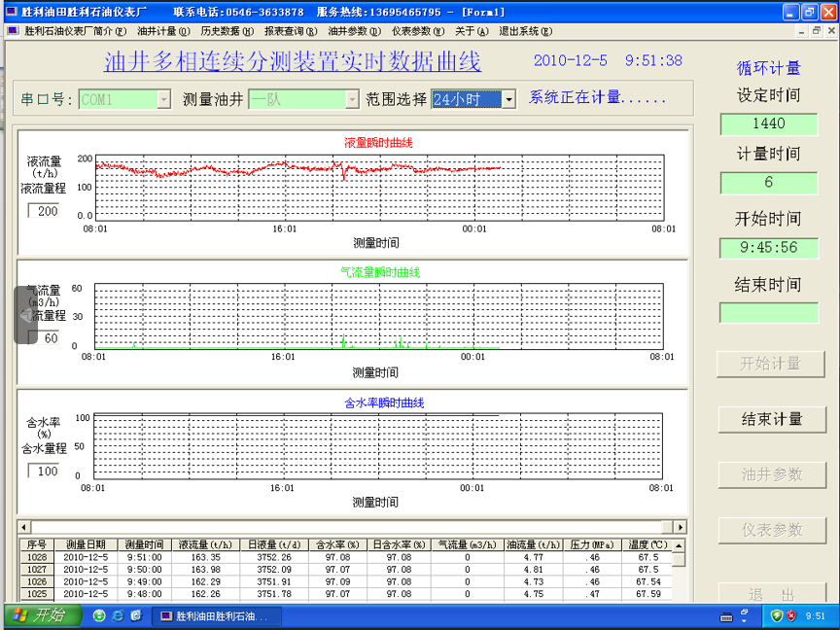This screenshot has width=840, height=630.
Task: Click the horizontal scrollbar right arrow
Action: [680, 527]
